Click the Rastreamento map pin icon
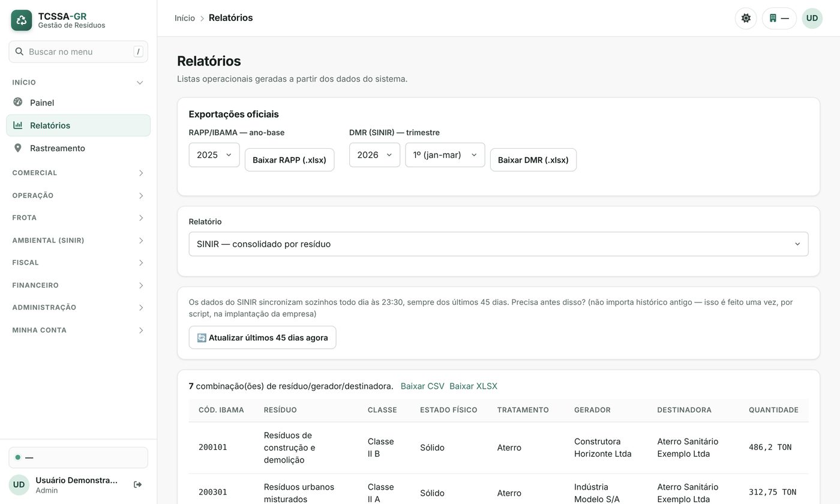840x504 pixels. tap(18, 148)
